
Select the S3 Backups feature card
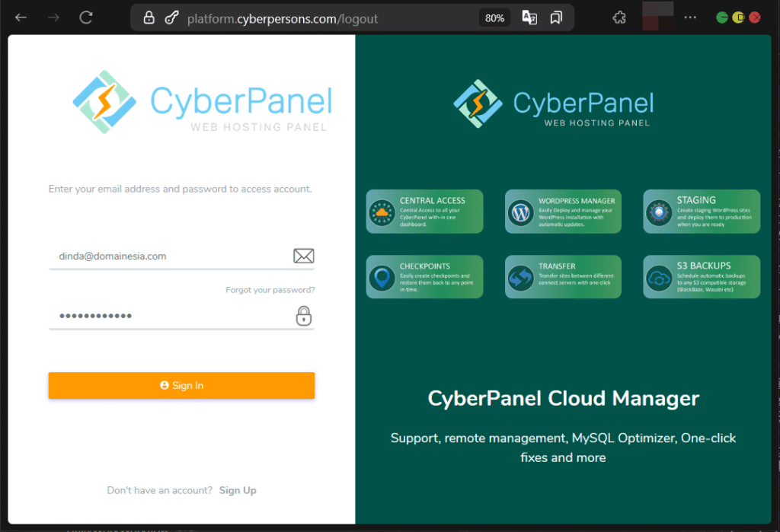(x=702, y=277)
